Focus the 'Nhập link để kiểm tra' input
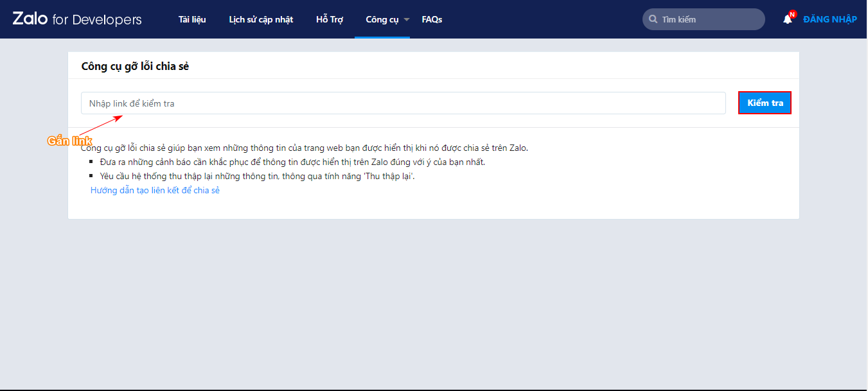868x391 pixels. pos(403,103)
